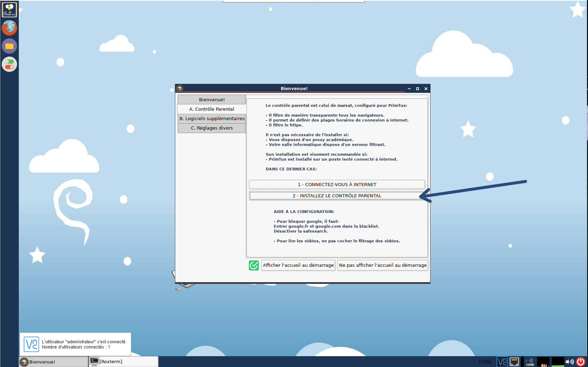The image size is (588, 367).
Task: Click the orange CPU usage graph
Action: [543, 361]
